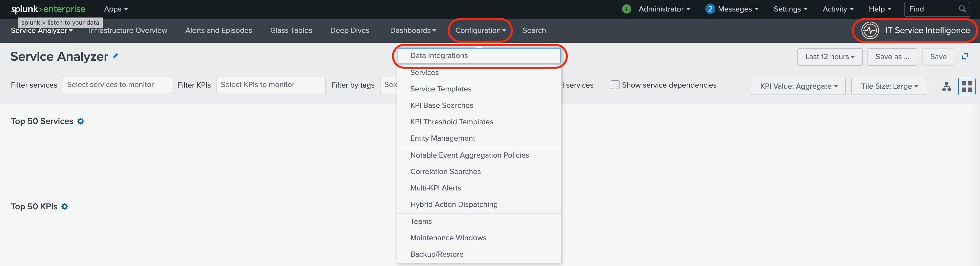Open Backup/Restore

[479, 254]
